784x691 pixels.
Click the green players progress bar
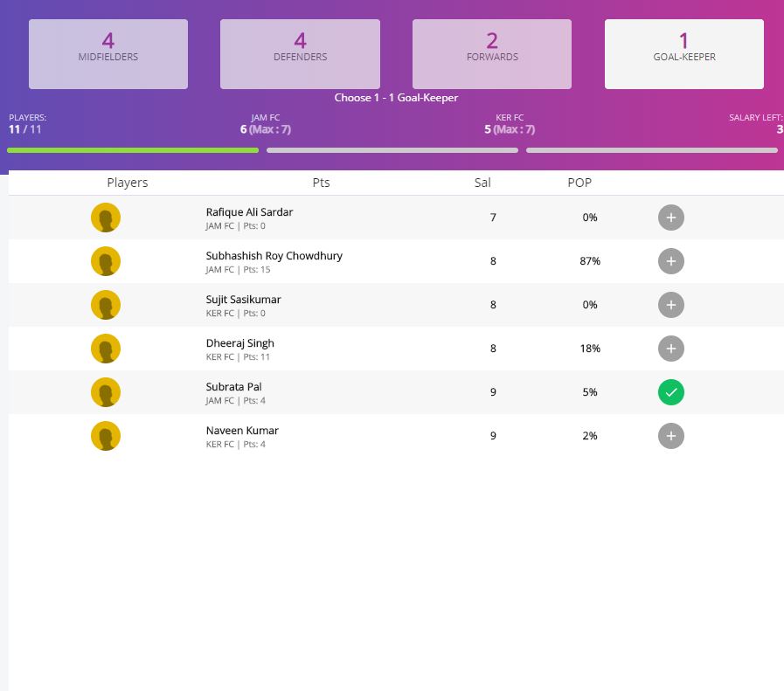133,150
